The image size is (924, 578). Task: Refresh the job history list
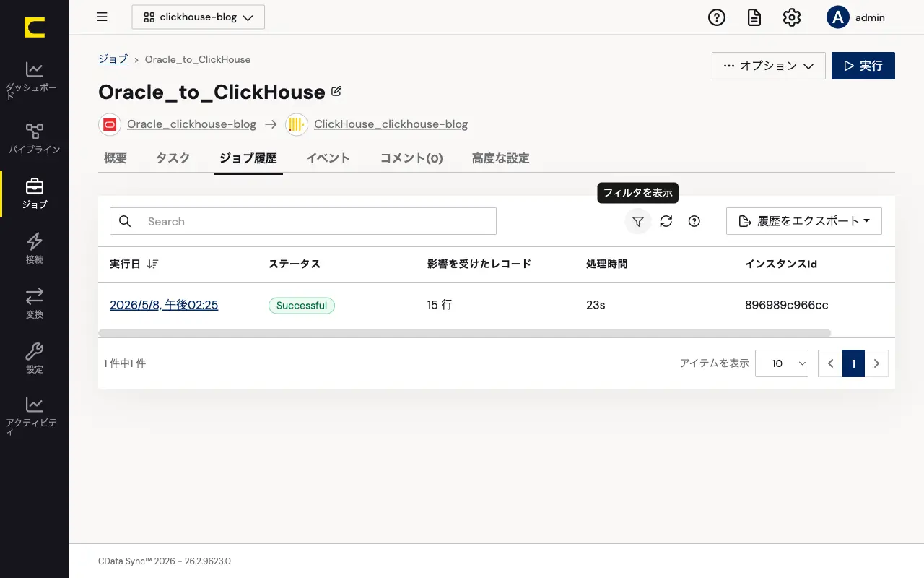(666, 221)
